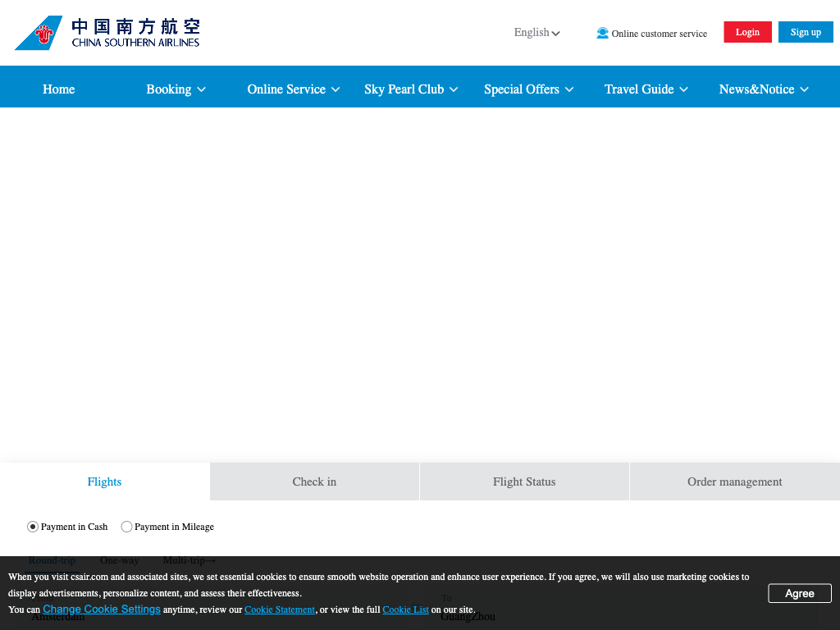Expand the News&Notice menu
Viewport: 840px width, 630px height.
tap(763, 89)
